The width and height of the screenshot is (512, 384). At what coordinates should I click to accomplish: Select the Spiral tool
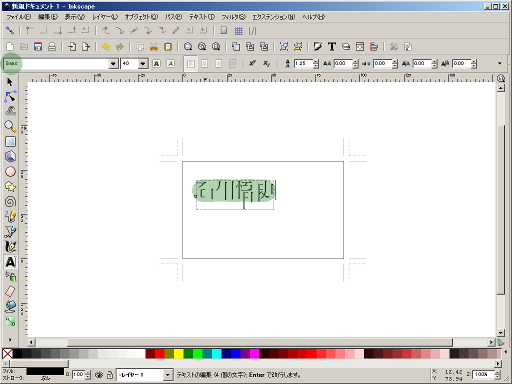tap(10, 202)
